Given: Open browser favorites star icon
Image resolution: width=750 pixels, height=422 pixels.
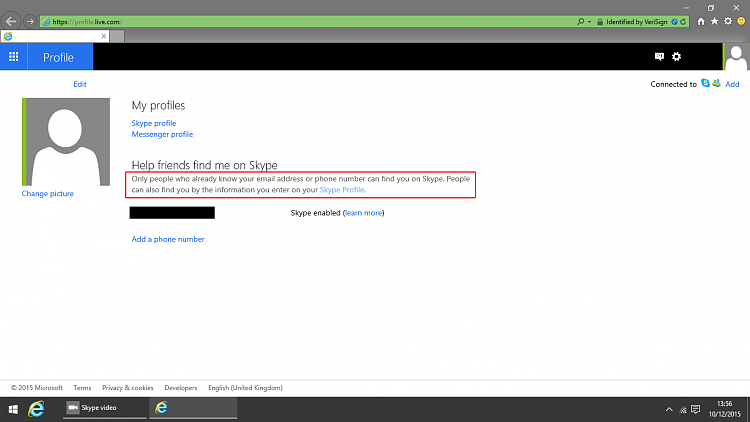Looking at the screenshot, I should (x=714, y=20).
